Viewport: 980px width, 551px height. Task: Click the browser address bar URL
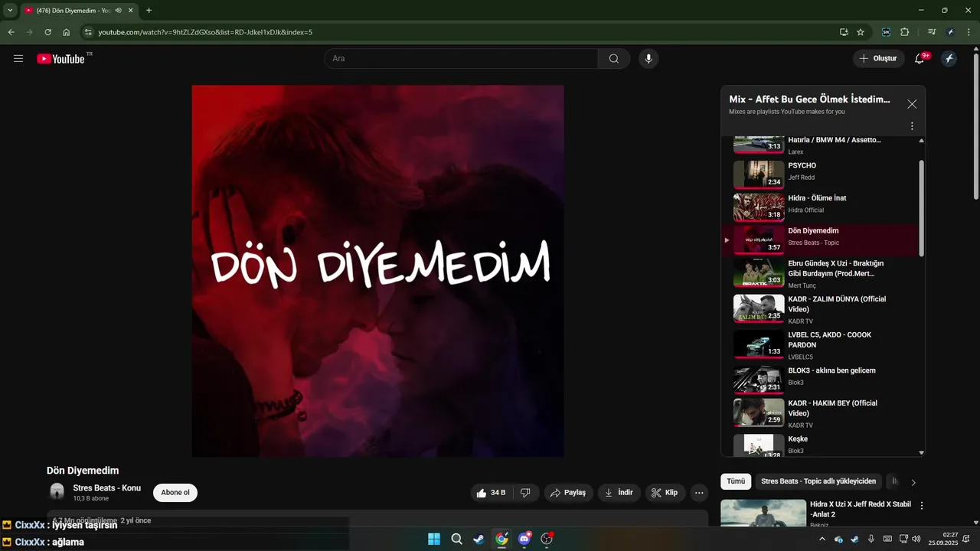click(205, 32)
